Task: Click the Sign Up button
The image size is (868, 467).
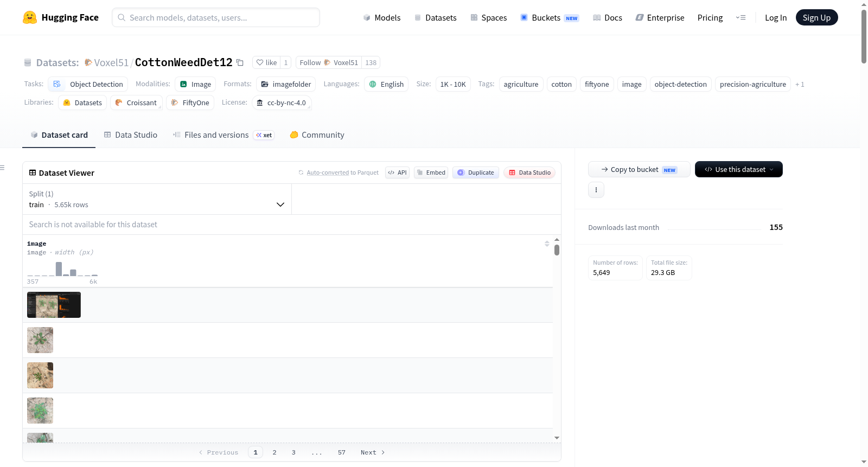Action: (x=816, y=17)
